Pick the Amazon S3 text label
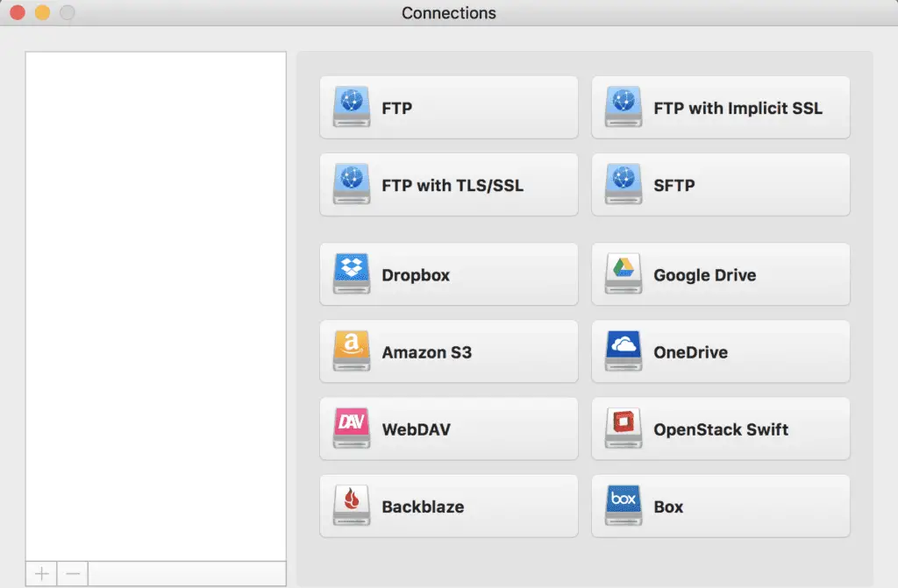This screenshot has width=898, height=588. [427, 352]
